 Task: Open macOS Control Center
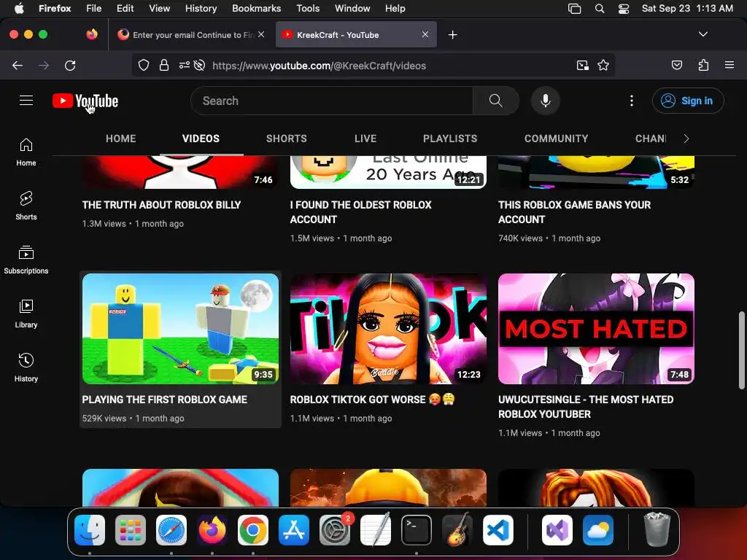point(623,9)
